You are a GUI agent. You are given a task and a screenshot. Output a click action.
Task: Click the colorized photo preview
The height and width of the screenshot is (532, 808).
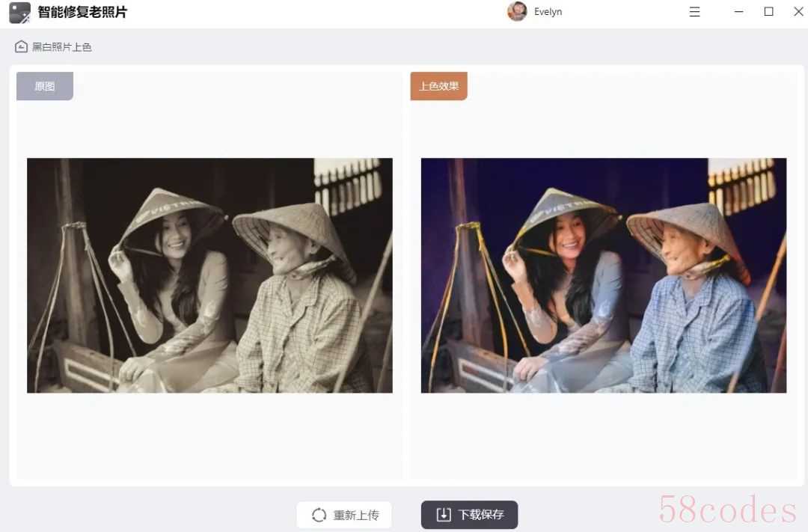click(x=603, y=275)
